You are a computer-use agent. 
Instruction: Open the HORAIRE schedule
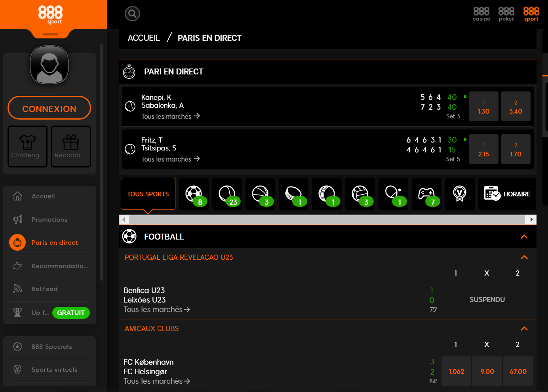coord(507,194)
